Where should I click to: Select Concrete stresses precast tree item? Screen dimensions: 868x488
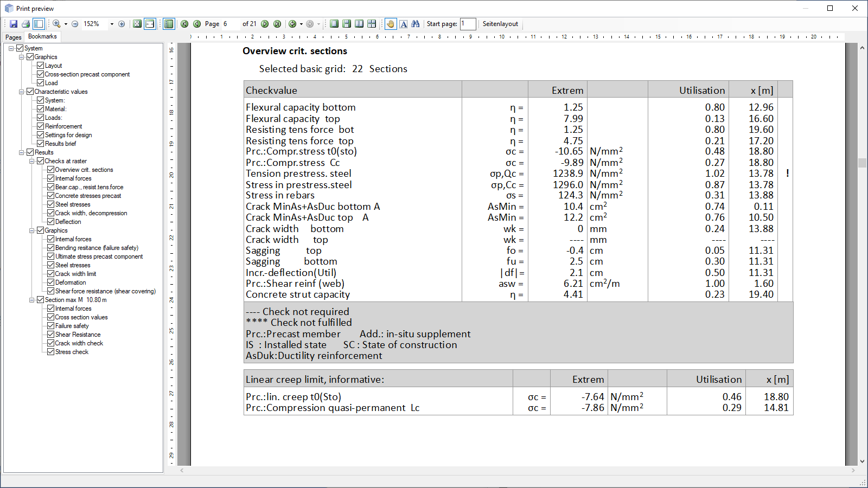(x=88, y=196)
